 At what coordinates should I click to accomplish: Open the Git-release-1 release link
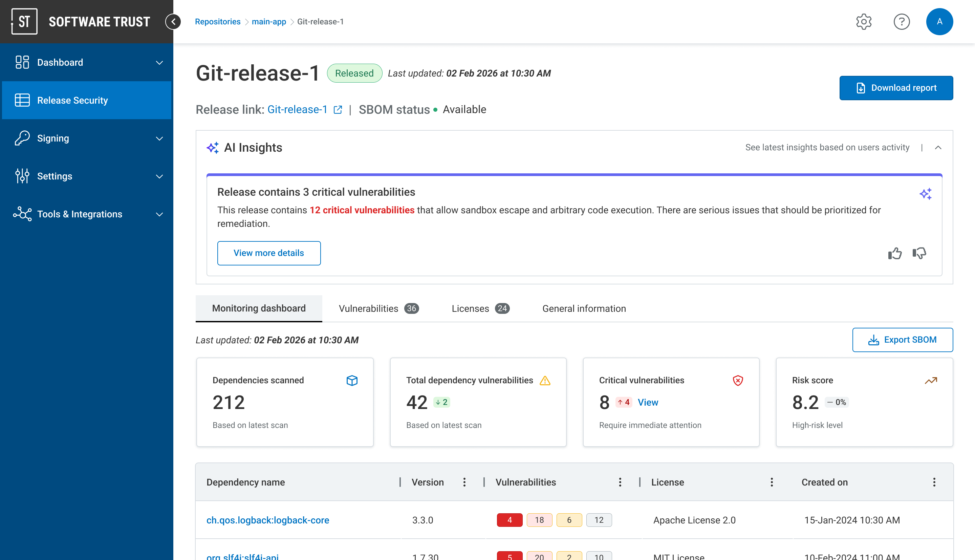[x=297, y=110]
